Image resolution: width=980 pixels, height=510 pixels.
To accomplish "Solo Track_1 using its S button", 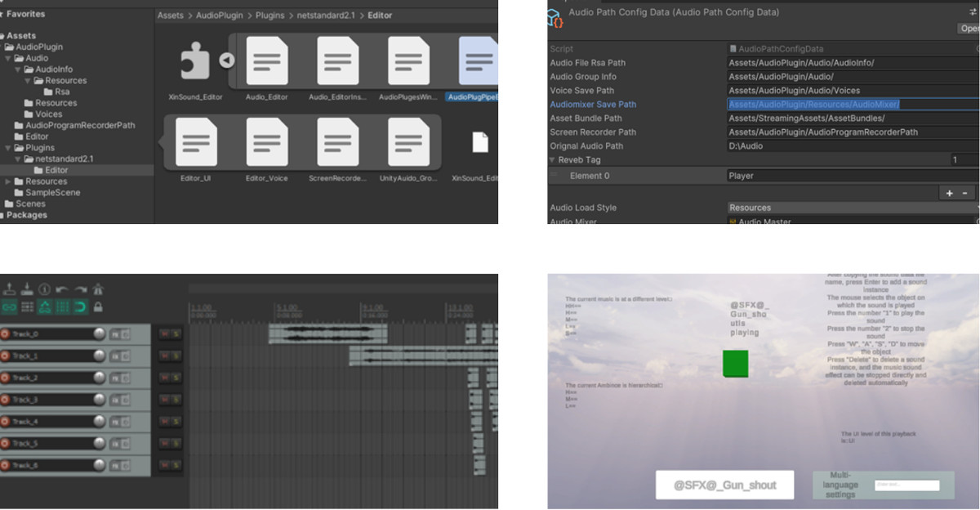I will click(176, 356).
